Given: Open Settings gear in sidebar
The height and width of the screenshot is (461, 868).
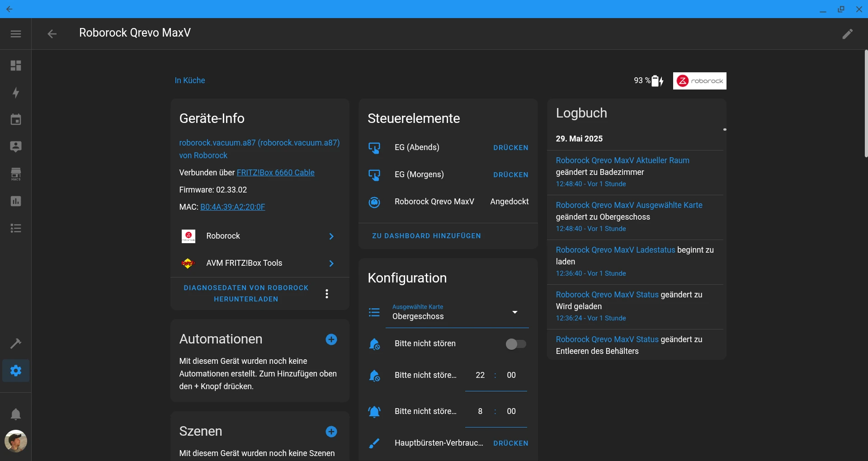Looking at the screenshot, I should click(x=16, y=371).
